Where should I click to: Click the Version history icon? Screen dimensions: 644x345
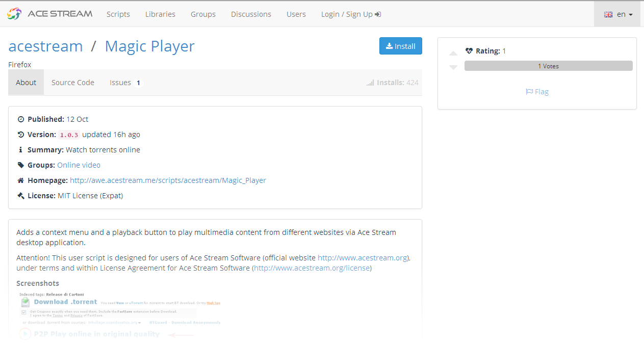[21, 135]
